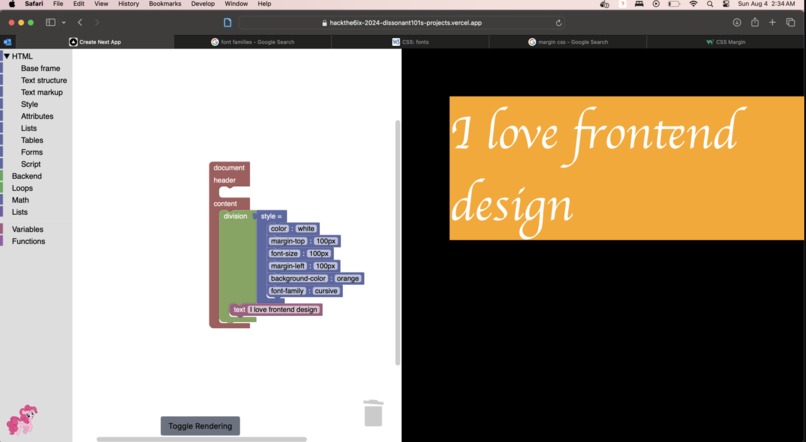Viewport: 806px width, 442px height.
Task: Collapse the HTML category triangle
Action: click(x=7, y=56)
